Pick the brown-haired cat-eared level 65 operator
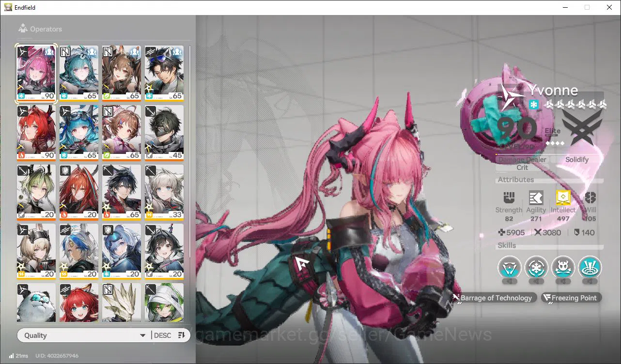Screen dimensions: 621x364 [x=122, y=73]
